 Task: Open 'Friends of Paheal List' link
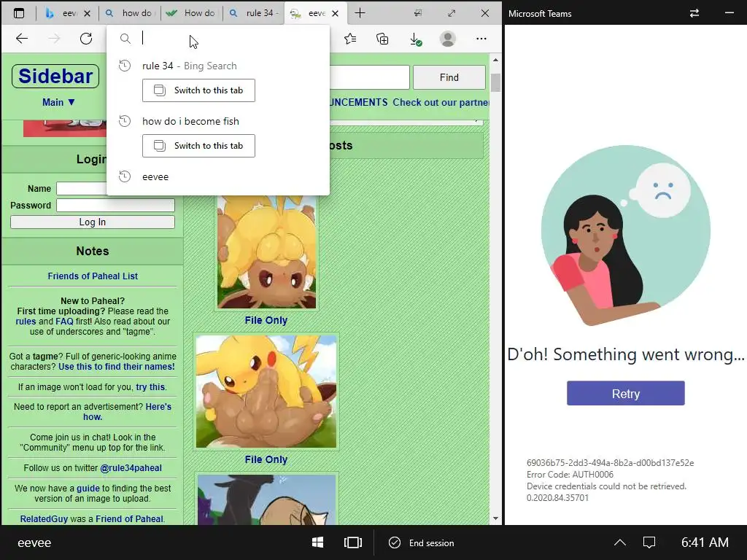[x=93, y=276]
